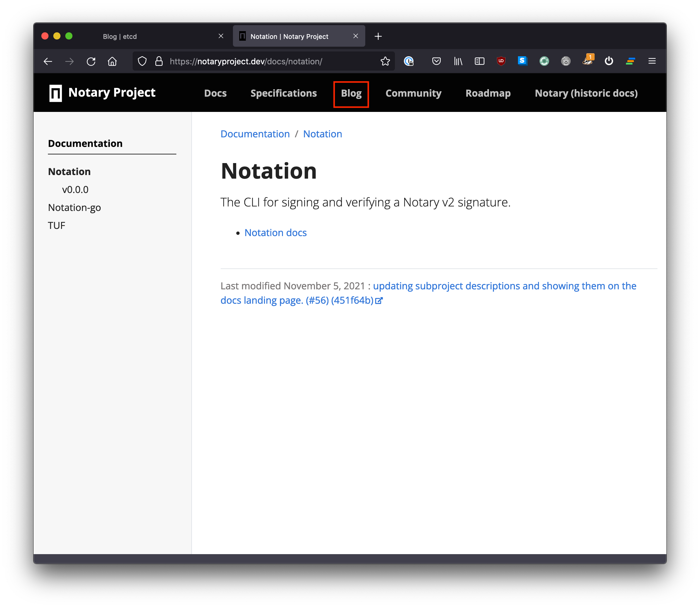The image size is (700, 608).
Task: Toggle the browser sidebar
Action: [479, 61]
